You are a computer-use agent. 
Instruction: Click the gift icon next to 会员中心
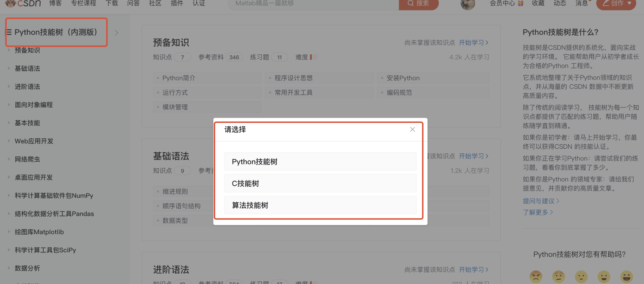point(521,3)
